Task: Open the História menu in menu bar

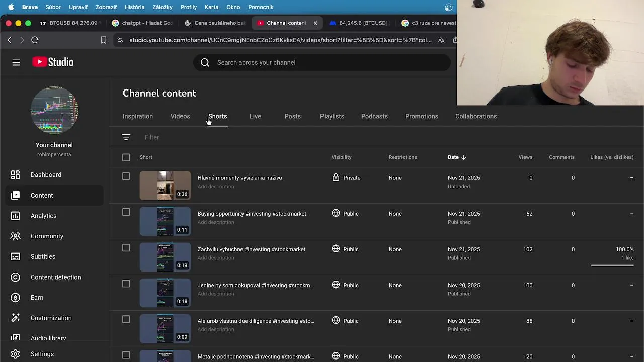Action: click(x=134, y=7)
